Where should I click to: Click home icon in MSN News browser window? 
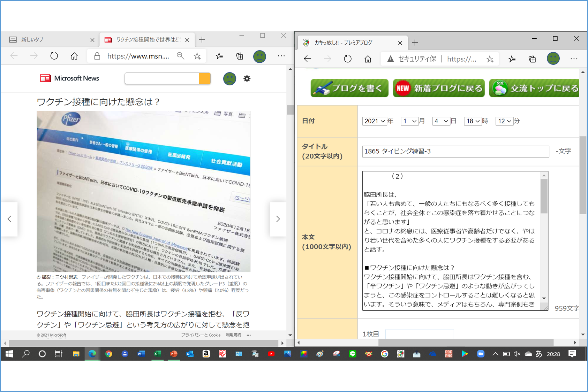click(x=74, y=56)
